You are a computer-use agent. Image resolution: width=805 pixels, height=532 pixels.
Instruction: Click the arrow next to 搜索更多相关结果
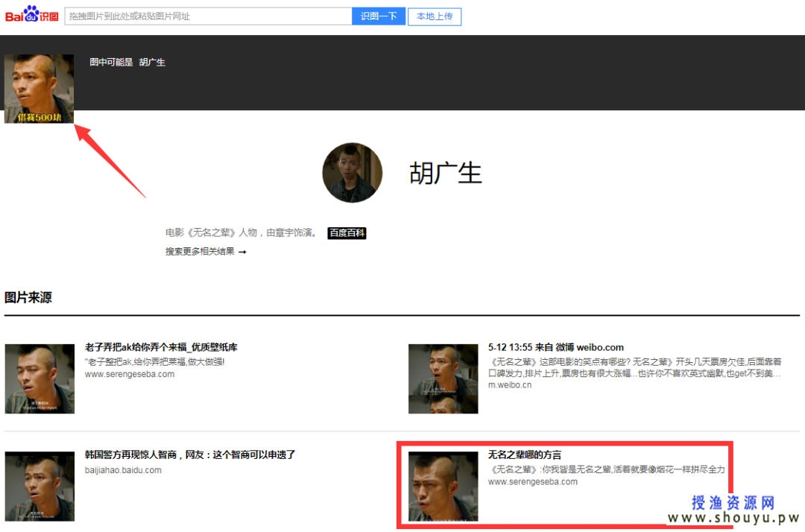point(242,252)
